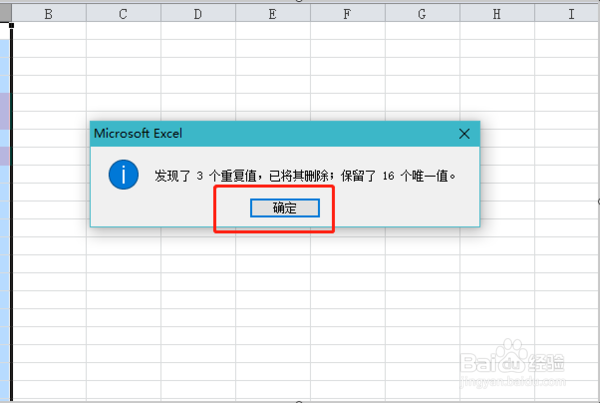Select column G header
600x403 pixels.
point(422,14)
